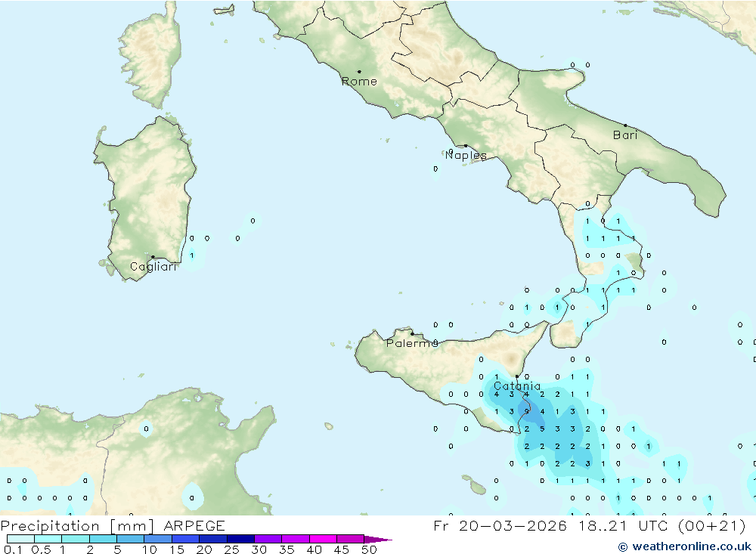Click the Rome city label
The width and height of the screenshot is (756, 554).
coord(359,82)
